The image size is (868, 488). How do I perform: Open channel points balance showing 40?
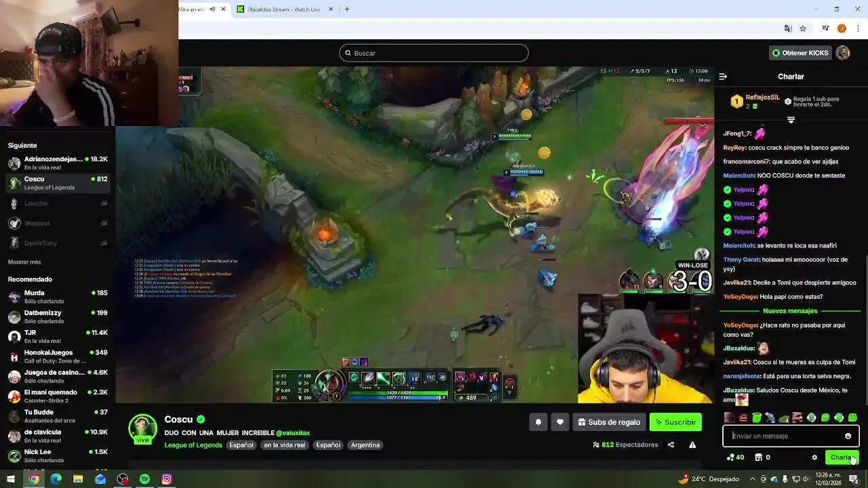[x=735, y=457]
